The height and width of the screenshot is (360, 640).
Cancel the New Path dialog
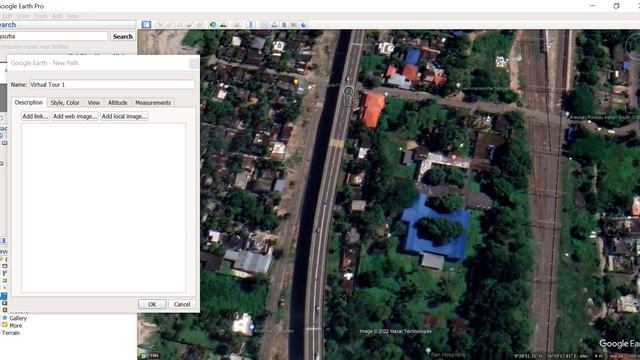click(x=182, y=304)
